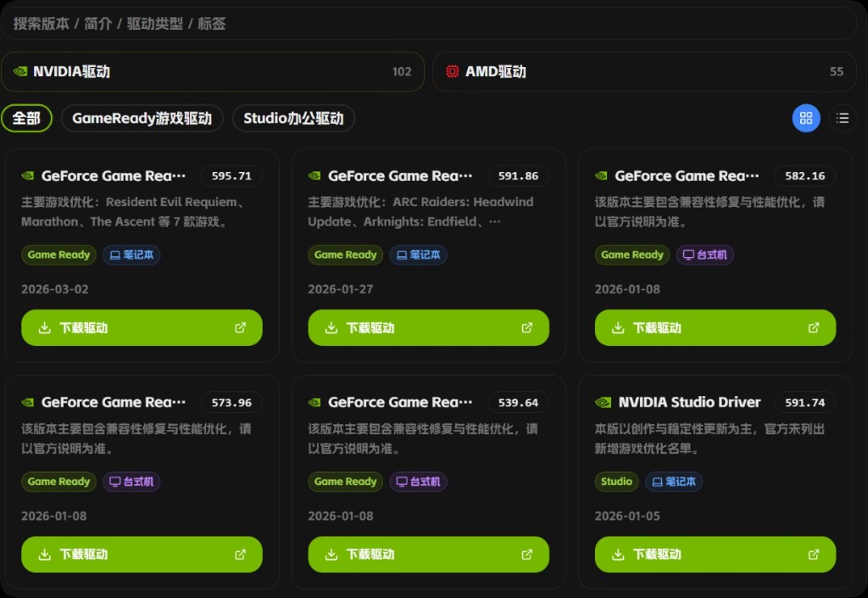
Task: Click the Game Ready tag on 573.96 card
Action: coord(58,481)
